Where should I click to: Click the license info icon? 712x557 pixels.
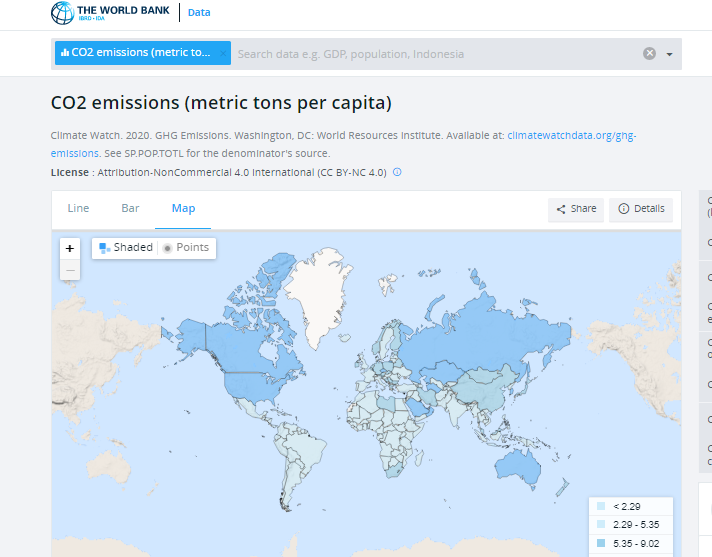tap(397, 172)
